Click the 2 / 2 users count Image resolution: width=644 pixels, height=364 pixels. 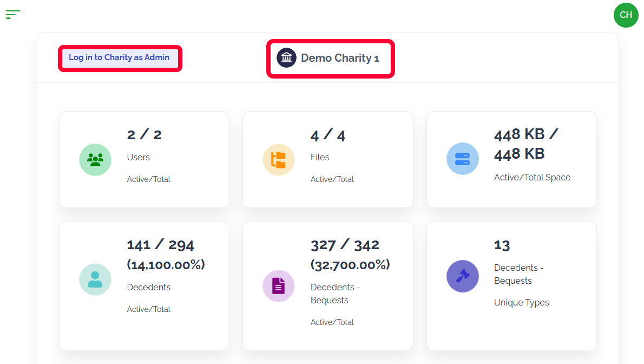coord(144,135)
